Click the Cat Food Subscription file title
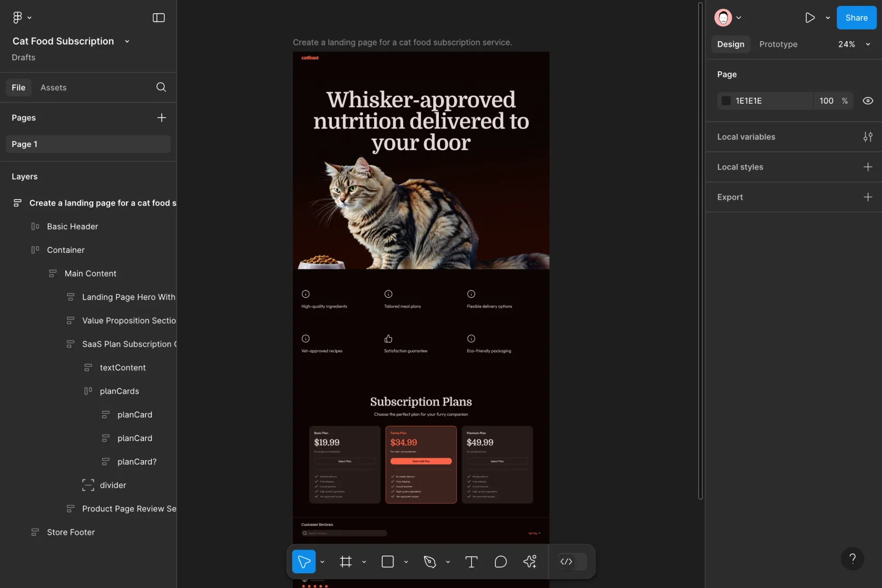The image size is (882, 588). tap(63, 41)
